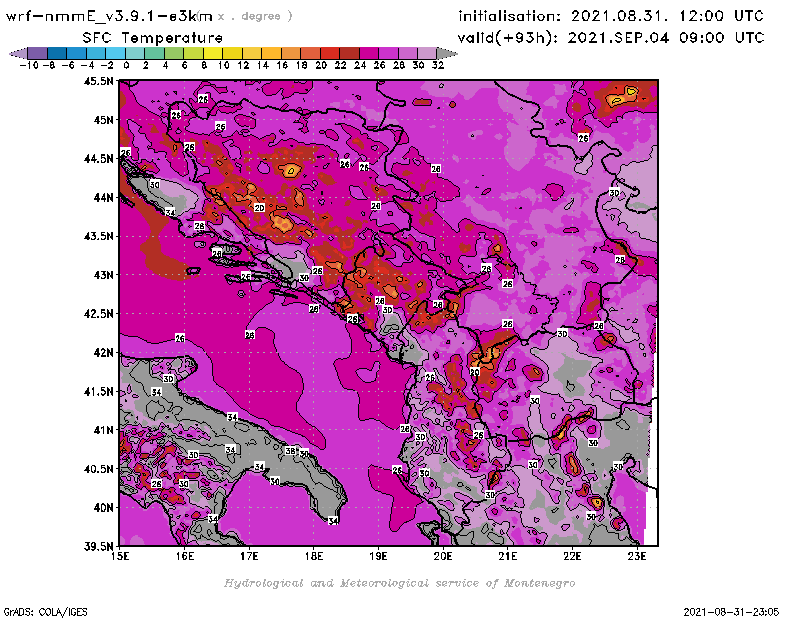Choose the green 2 to 4 legend swatch

(154, 53)
